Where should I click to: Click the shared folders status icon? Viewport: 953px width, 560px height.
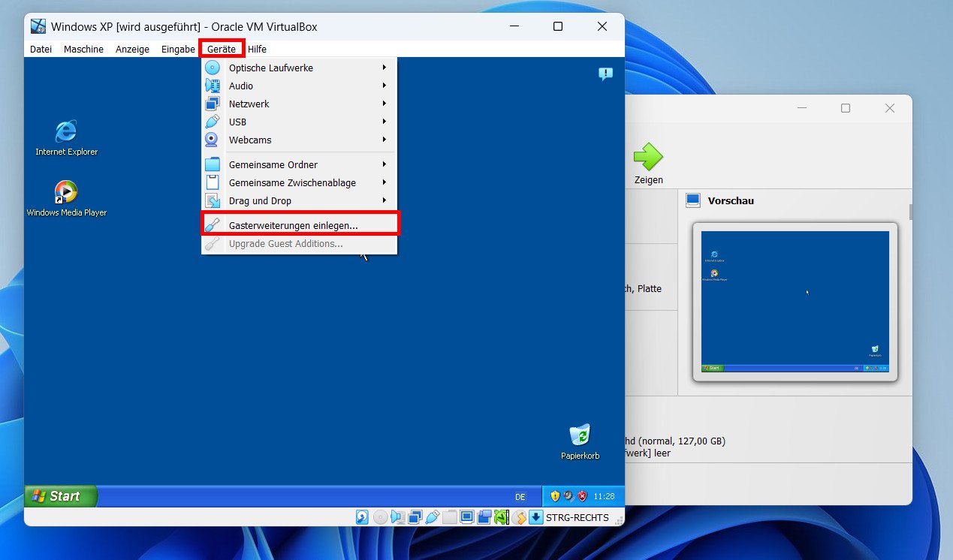[x=448, y=517]
